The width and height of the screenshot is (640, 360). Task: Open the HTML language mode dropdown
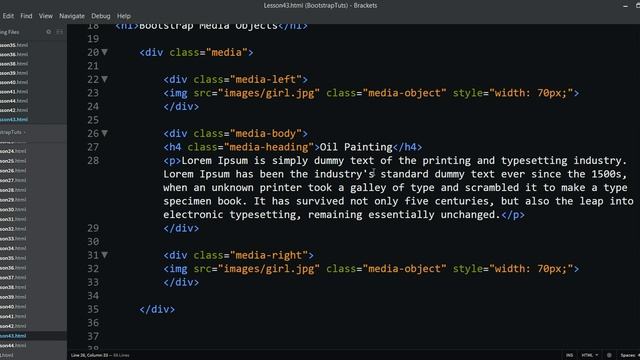pyautogui.click(x=590, y=355)
